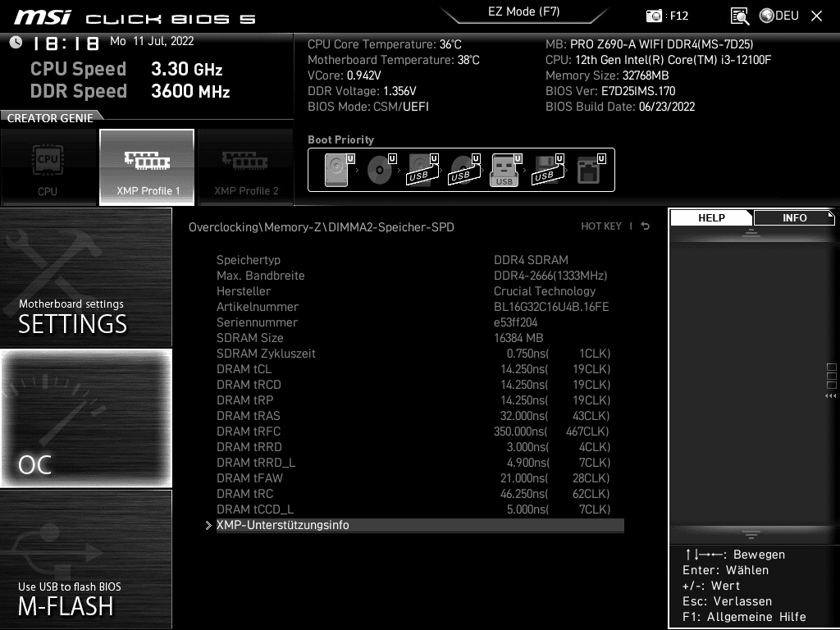The image size is (840, 630).
Task: Click the BIOS Ver E7D25IMS.170 entry
Action: [610, 91]
